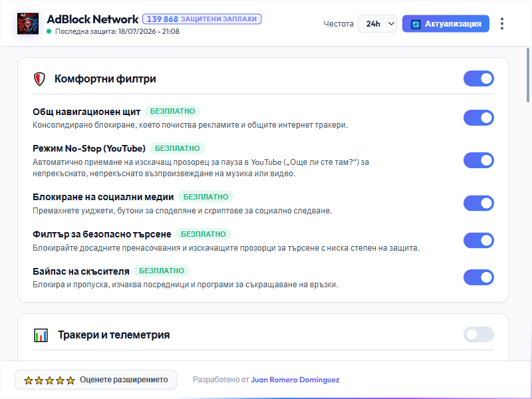Open the Juan Romero Domínguez developer link
Screen dimensions: 532x399
[295, 380]
